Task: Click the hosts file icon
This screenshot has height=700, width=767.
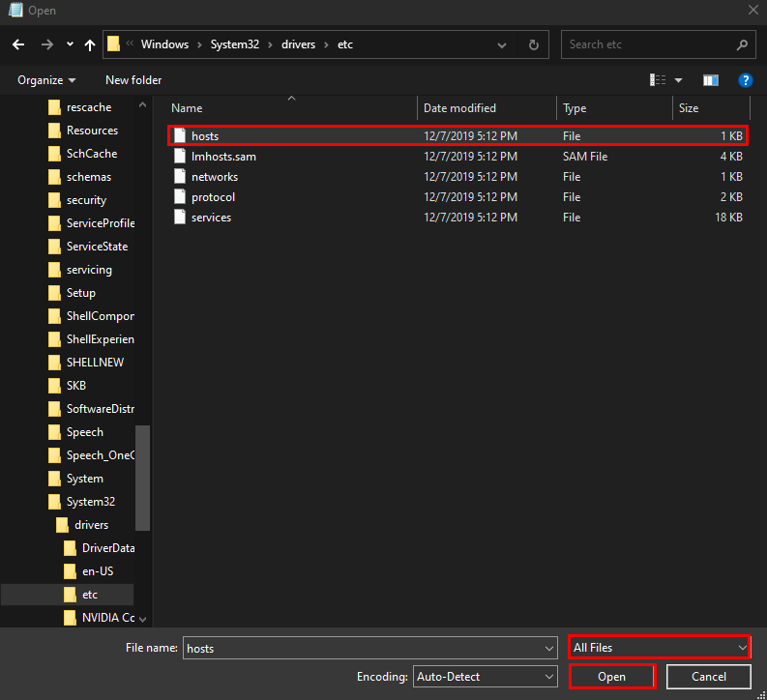Action: pyautogui.click(x=180, y=135)
